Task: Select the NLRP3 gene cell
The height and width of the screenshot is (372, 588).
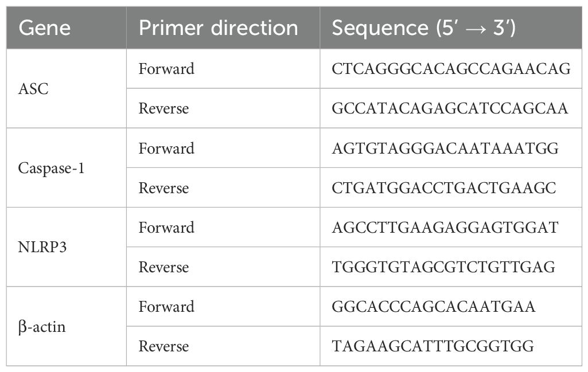Action: [38, 248]
